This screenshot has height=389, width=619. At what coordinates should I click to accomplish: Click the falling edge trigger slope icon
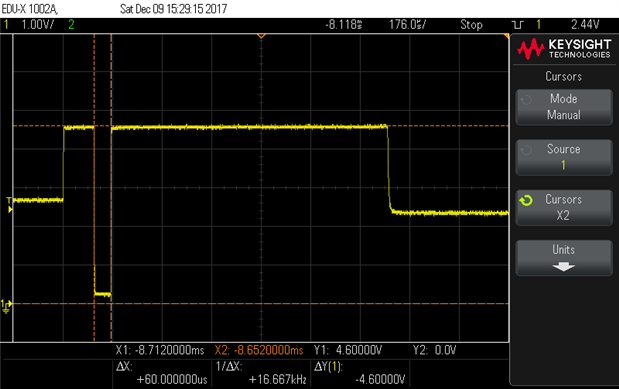pyautogui.click(x=518, y=25)
